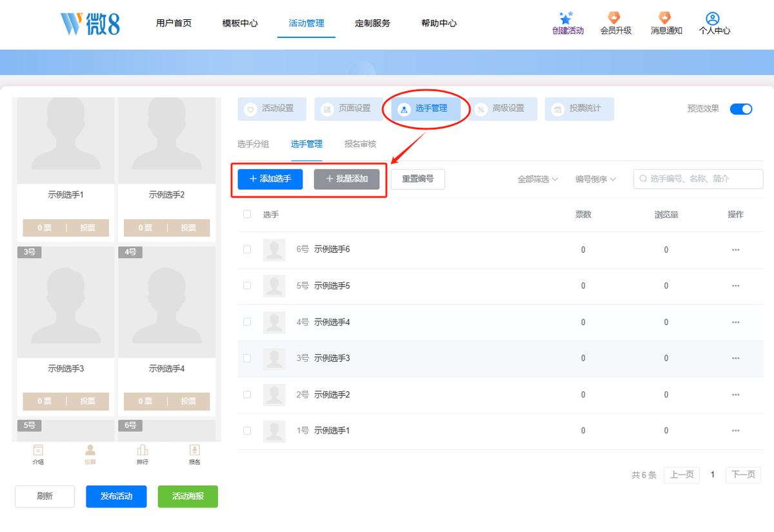Open 介绍 icon in phone preview
774x532 pixels.
(38, 450)
